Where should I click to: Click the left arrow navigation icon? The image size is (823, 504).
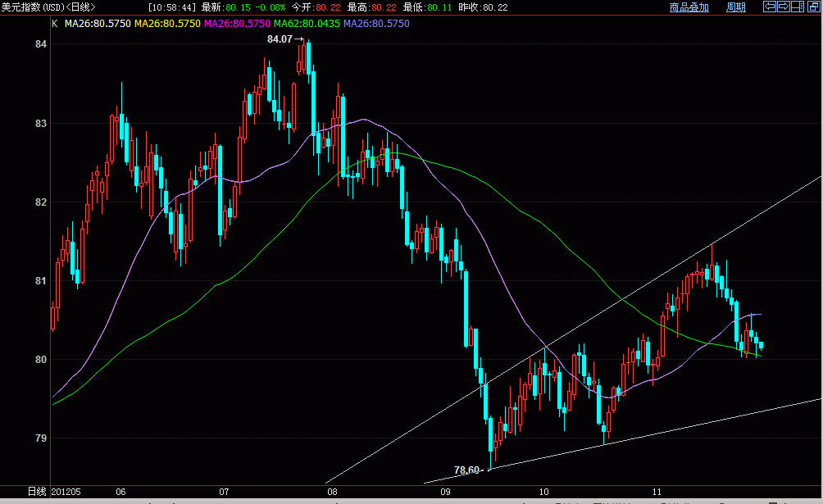pyautogui.click(x=770, y=7)
